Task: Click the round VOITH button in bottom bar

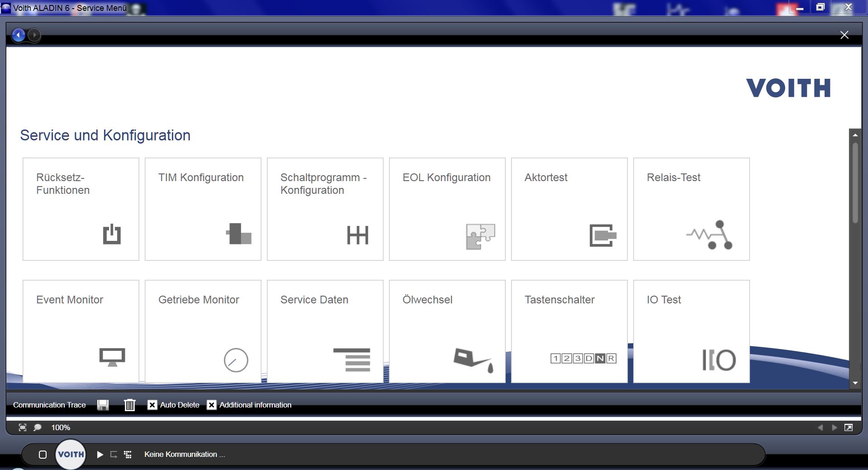Action: (x=71, y=454)
